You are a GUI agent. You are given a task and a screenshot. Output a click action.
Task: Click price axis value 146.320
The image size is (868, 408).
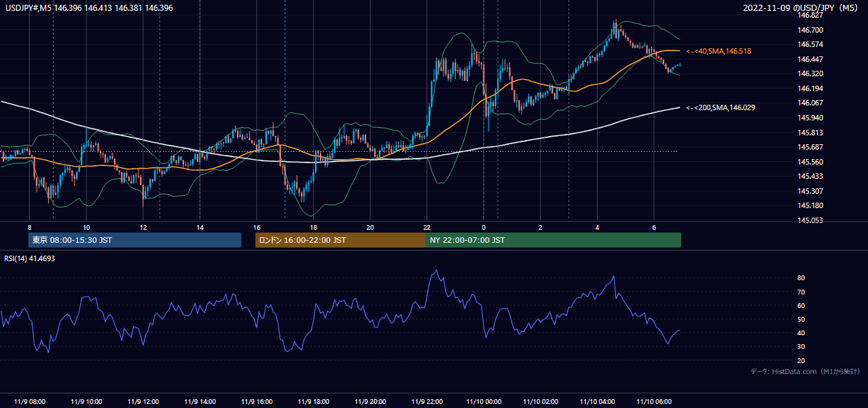coord(811,73)
